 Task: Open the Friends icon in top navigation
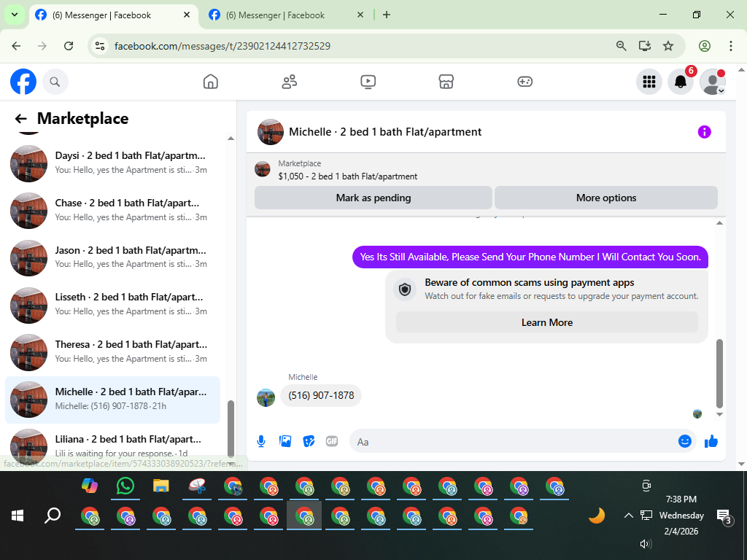pos(289,82)
